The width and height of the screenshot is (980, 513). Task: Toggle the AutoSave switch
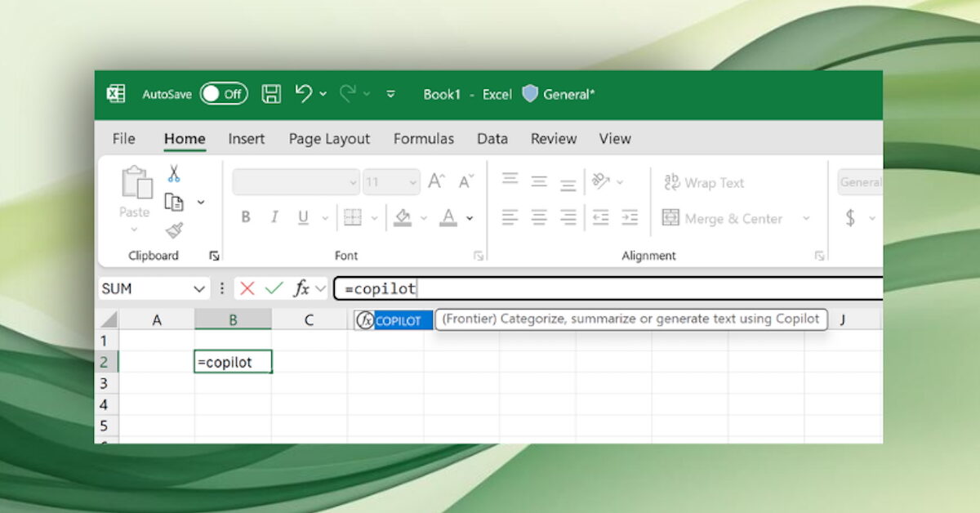tap(224, 94)
